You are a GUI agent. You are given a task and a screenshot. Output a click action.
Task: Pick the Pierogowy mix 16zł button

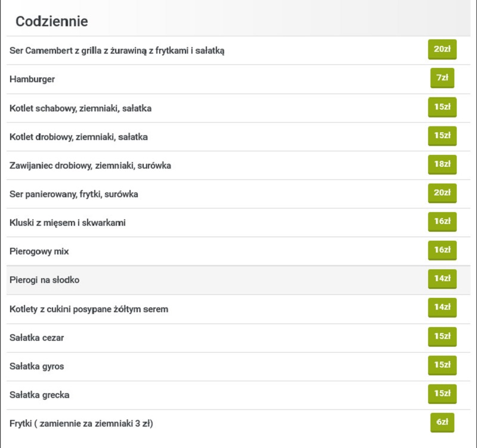[x=442, y=250]
